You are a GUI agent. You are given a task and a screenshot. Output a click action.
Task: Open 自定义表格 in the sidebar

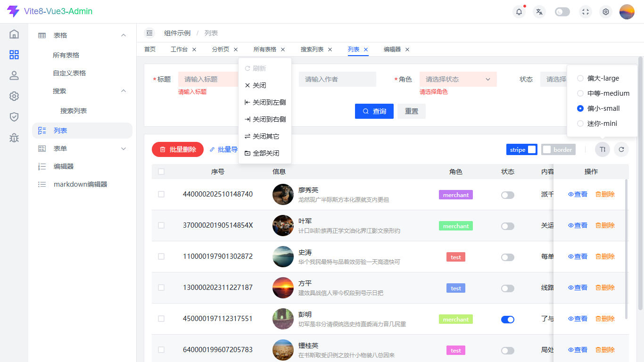tap(69, 73)
